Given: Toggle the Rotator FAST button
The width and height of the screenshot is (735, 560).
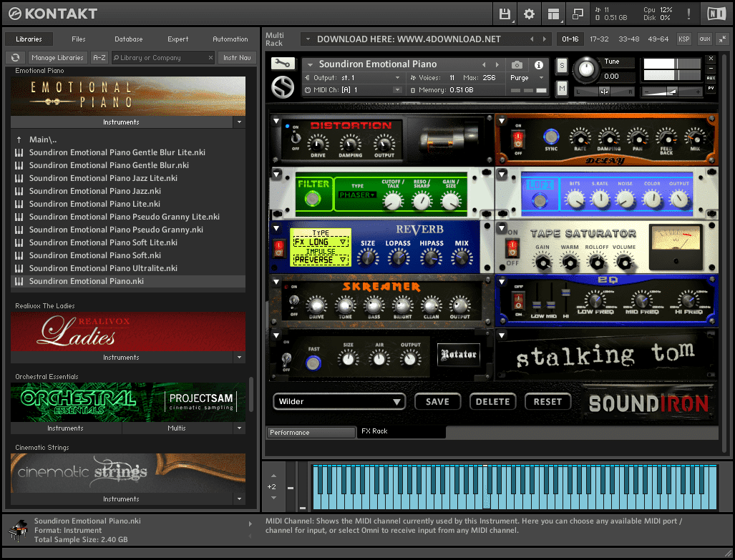Looking at the screenshot, I should [313, 363].
